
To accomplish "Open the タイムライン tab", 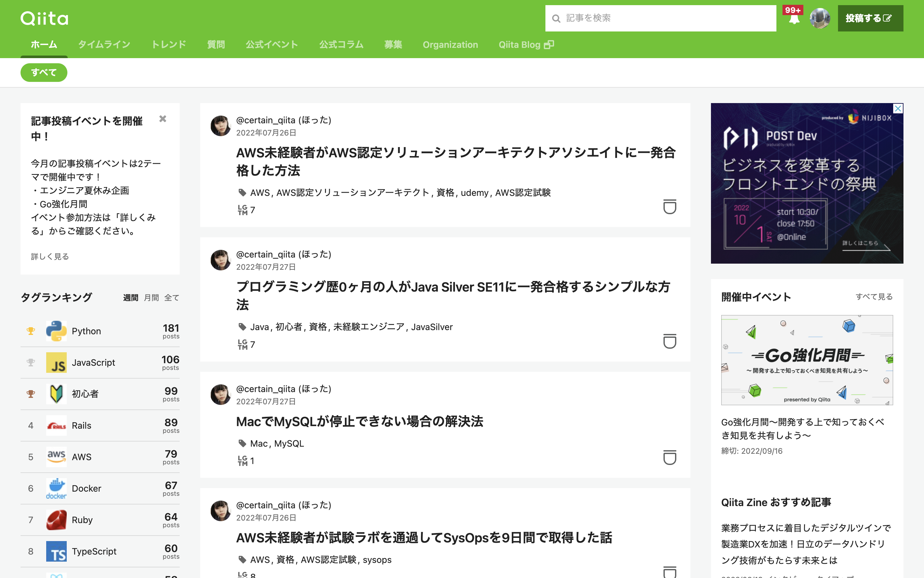I will coord(104,45).
